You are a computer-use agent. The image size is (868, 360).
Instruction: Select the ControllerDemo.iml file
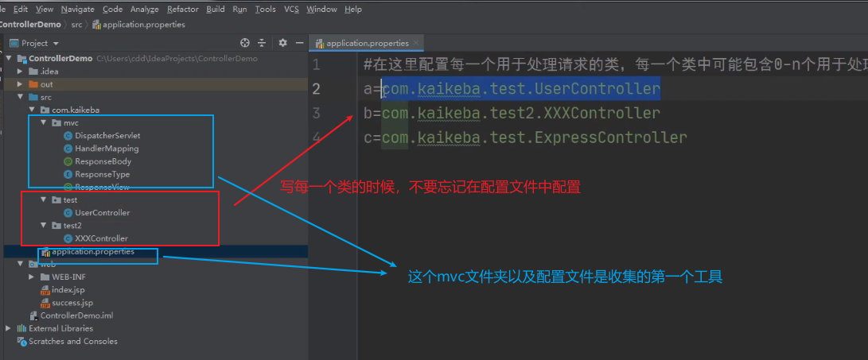[x=77, y=315]
